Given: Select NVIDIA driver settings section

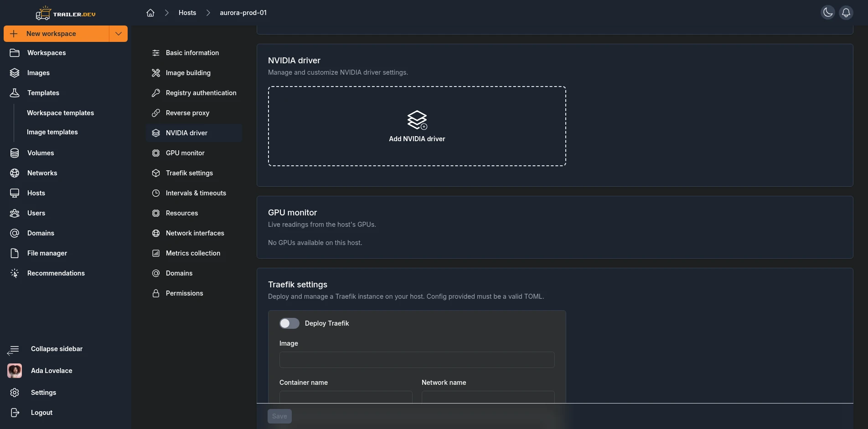Looking at the screenshot, I should 194,133.
